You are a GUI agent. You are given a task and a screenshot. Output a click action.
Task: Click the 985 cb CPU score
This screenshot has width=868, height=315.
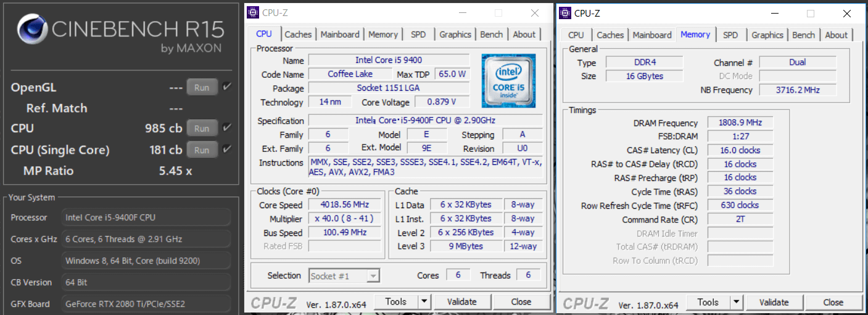[x=163, y=128]
